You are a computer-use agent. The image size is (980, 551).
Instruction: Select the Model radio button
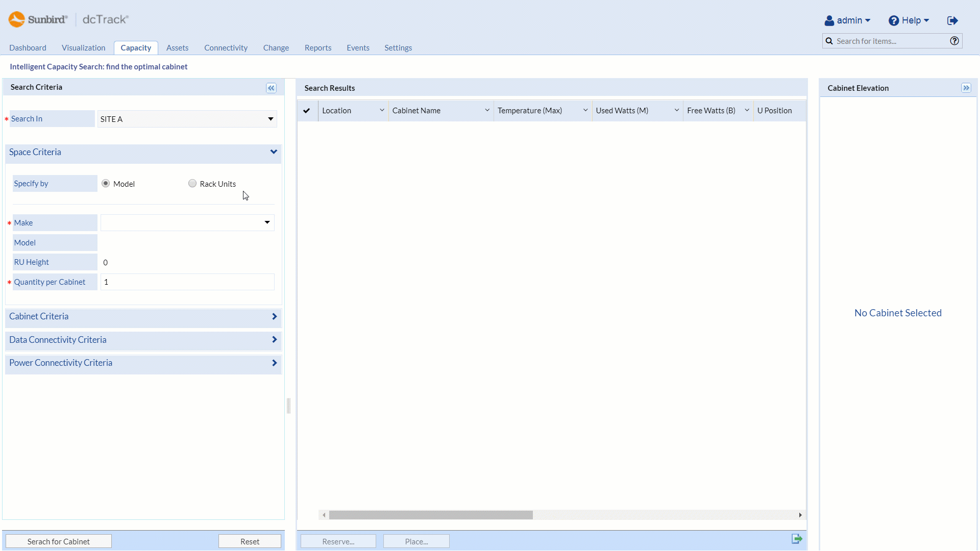click(x=106, y=184)
